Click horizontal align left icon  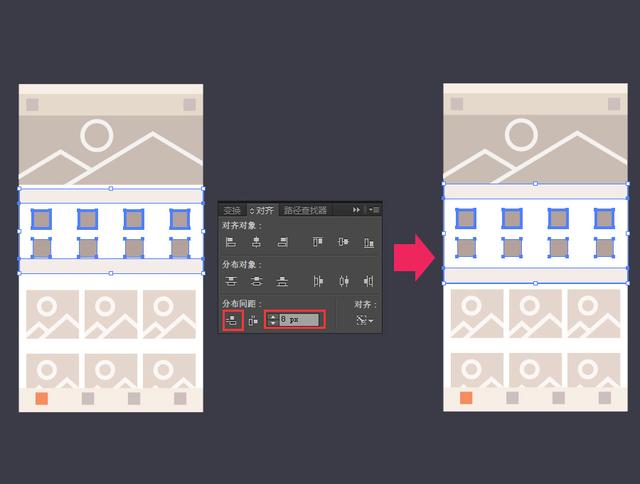(231, 242)
